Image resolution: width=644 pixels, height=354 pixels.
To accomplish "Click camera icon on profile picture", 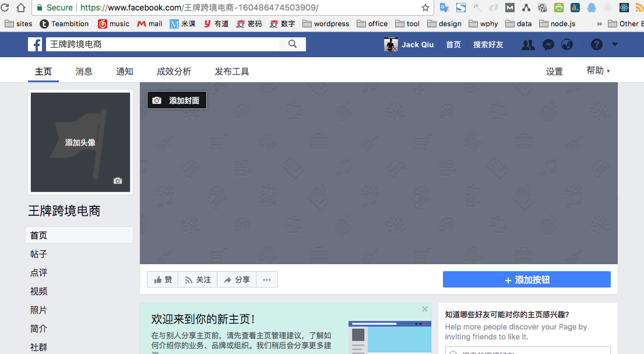I will (118, 181).
